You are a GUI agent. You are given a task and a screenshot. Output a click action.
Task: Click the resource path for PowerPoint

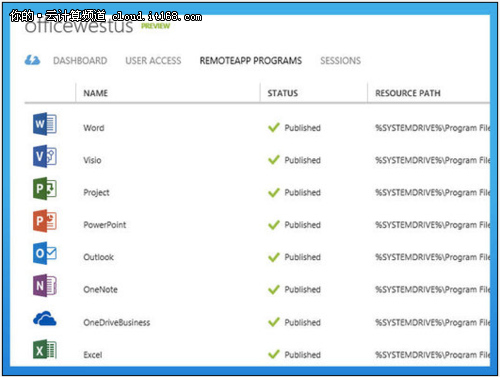[x=433, y=225]
